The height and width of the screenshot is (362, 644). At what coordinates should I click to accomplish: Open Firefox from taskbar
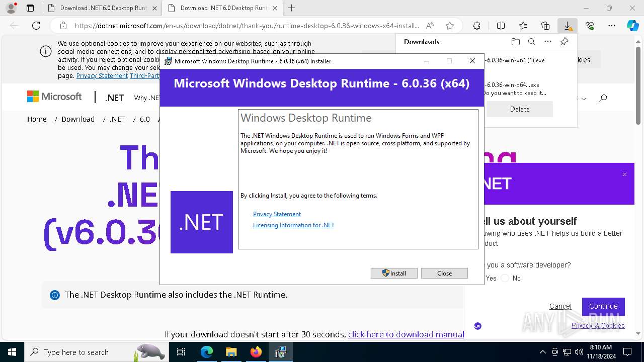(x=256, y=352)
